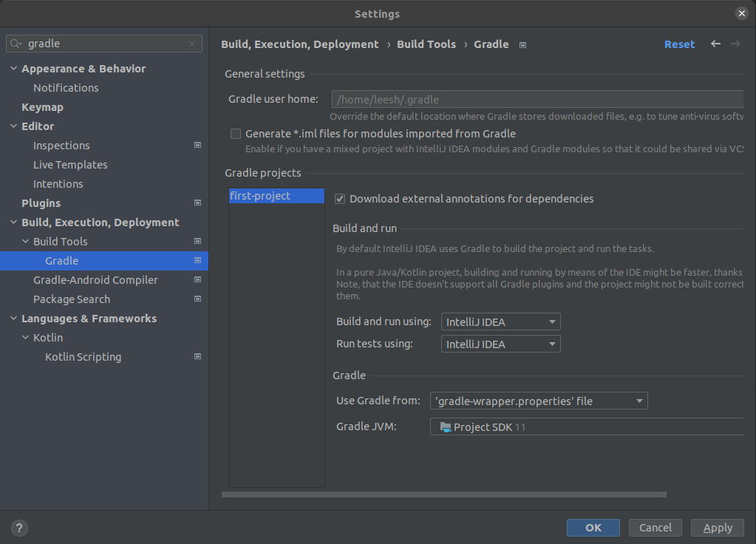
Task: Click the Cancel button
Action: tap(655, 528)
